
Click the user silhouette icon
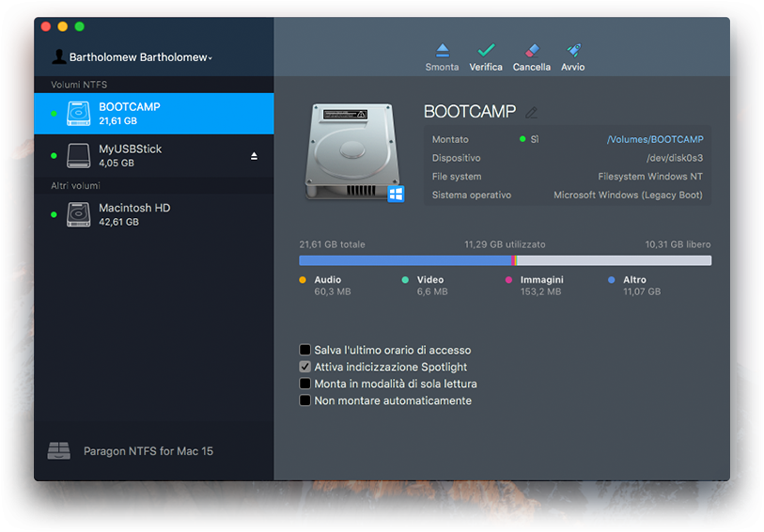coord(59,57)
